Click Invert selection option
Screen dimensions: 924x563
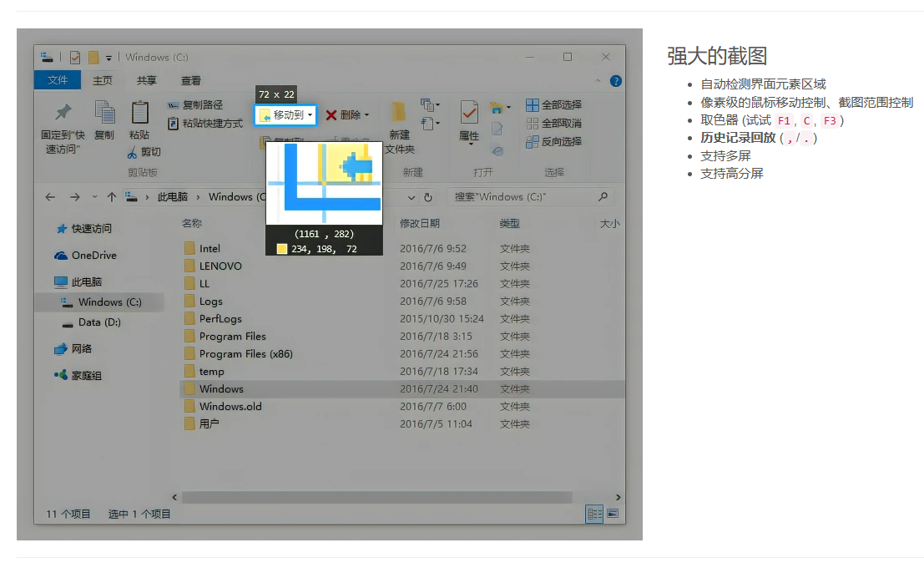[553, 141]
